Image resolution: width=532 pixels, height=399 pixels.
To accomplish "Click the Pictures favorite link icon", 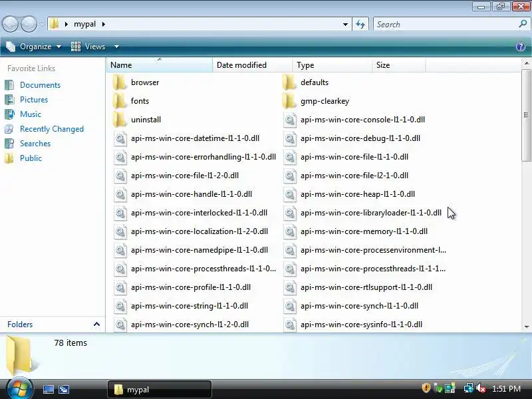I will click(9, 99).
